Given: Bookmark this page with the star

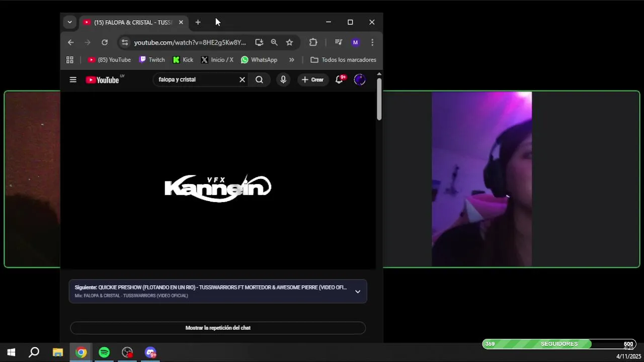Looking at the screenshot, I should pyautogui.click(x=289, y=42).
